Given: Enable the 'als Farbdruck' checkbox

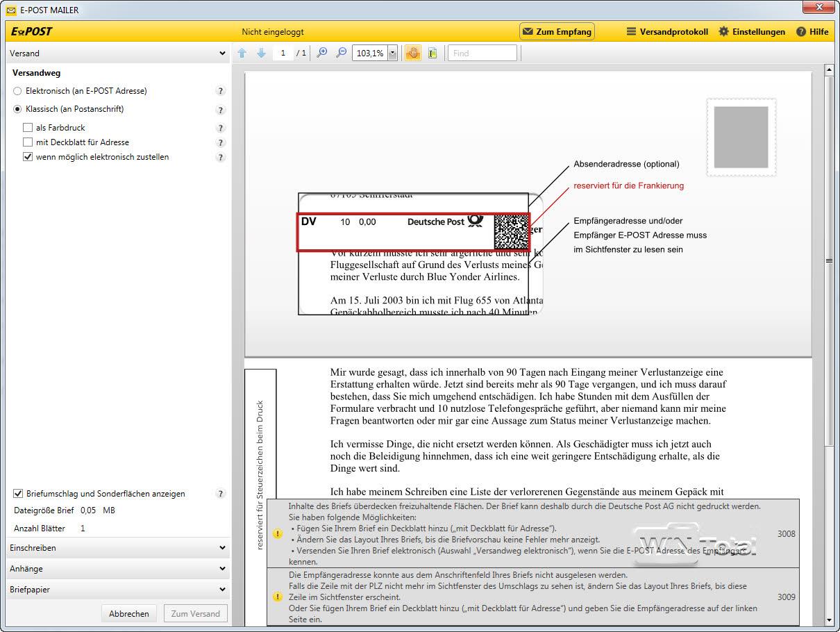Looking at the screenshot, I should 28,128.
